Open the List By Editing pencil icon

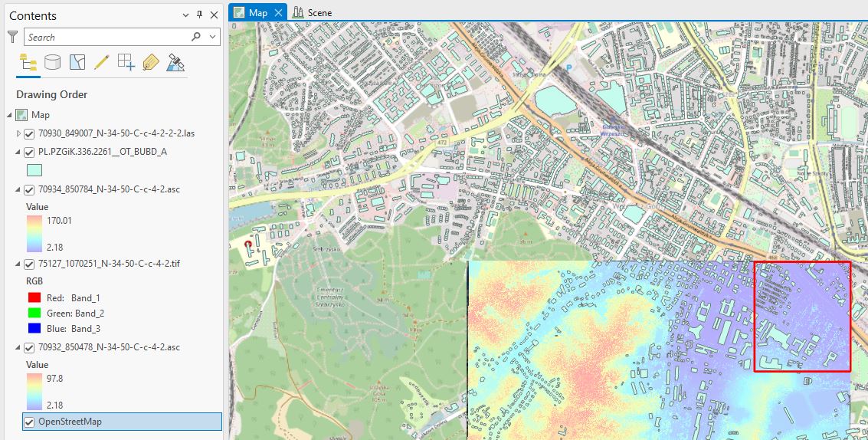[101, 63]
